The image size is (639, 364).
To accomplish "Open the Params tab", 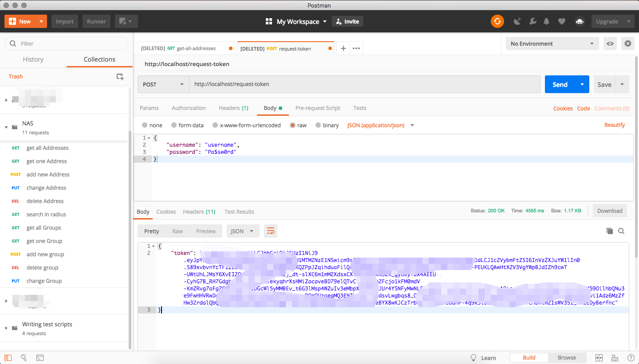I will click(149, 108).
